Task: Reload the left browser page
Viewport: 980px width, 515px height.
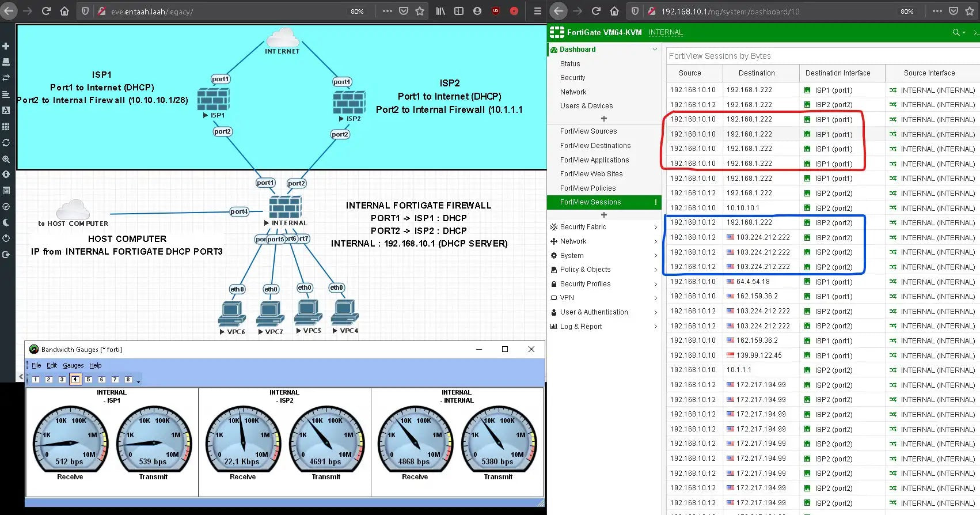Action: point(46,11)
